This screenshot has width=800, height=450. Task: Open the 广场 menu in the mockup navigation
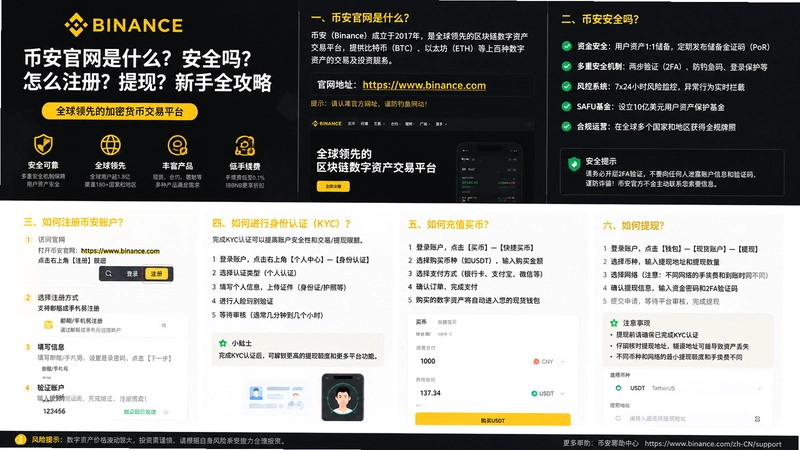[424, 123]
